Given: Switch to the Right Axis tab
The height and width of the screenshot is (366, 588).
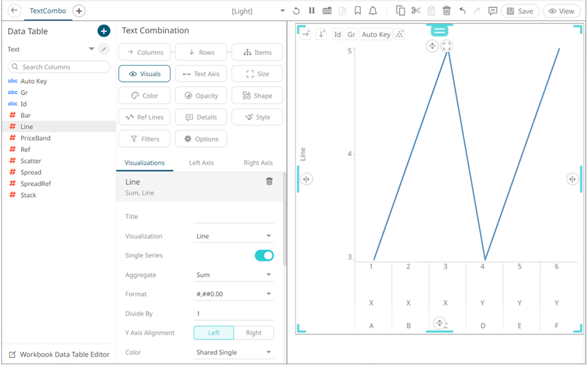Looking at the screenshot, I should point(258,162).
